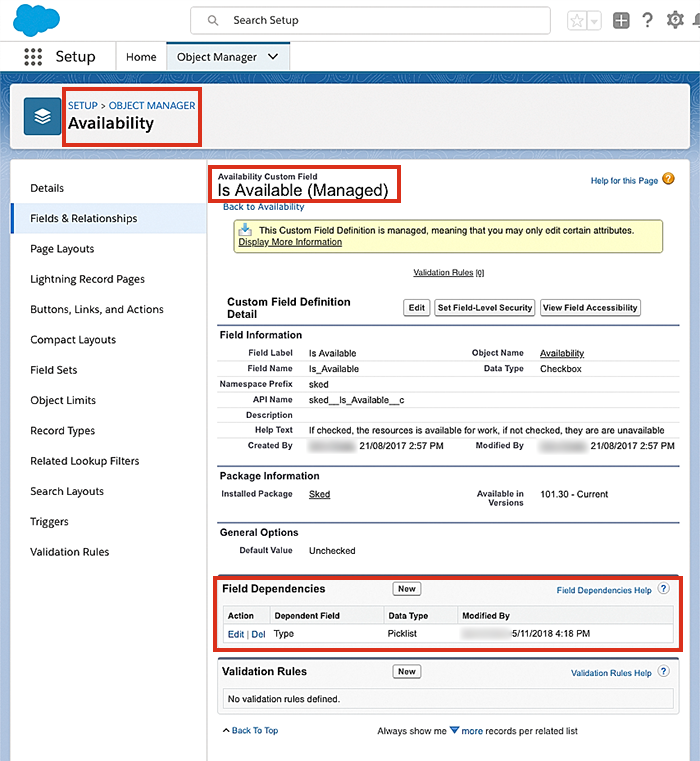Open Object Limits in the sidebar

pyautogui.click(x=63, y=400)
